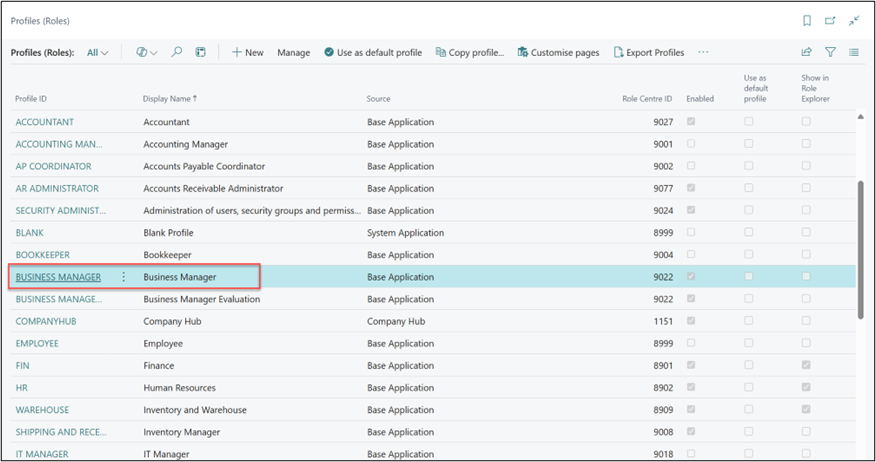
Task: Open the EMPLOYEE profile link
Action: 37,344
